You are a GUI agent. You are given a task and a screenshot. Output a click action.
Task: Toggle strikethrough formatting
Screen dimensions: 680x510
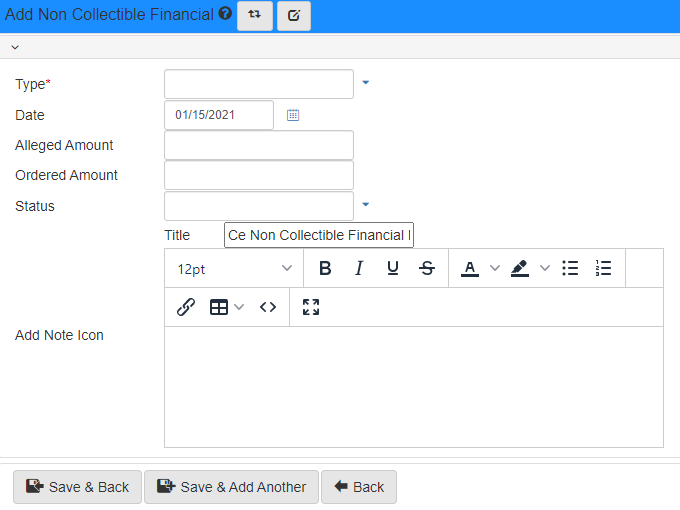(427, 268)
